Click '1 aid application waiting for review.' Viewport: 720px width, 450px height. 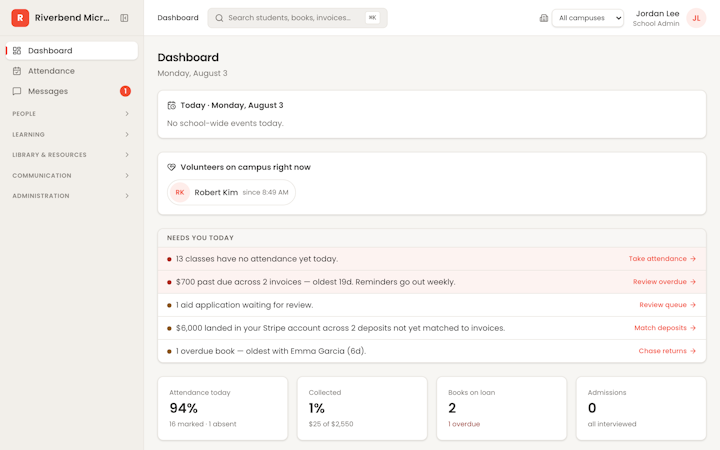pyautogui.click(x=244, y=305)
